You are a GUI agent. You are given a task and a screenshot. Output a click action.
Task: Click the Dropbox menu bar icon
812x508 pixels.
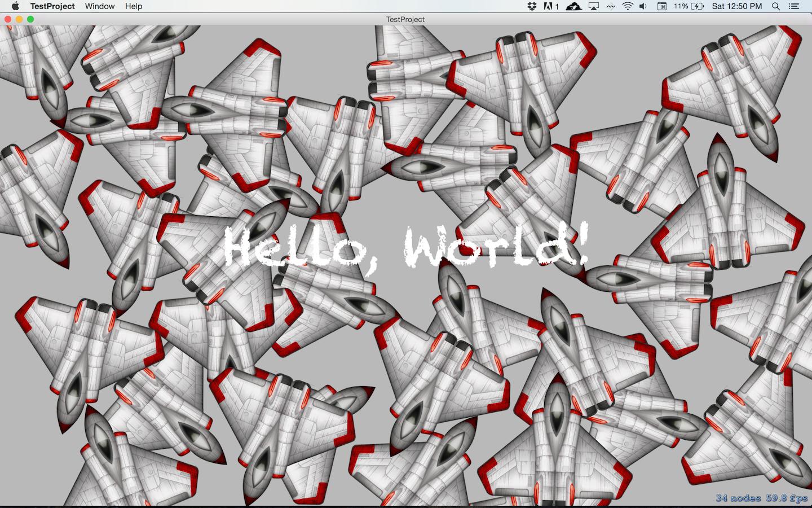click(x=532, y=6)
